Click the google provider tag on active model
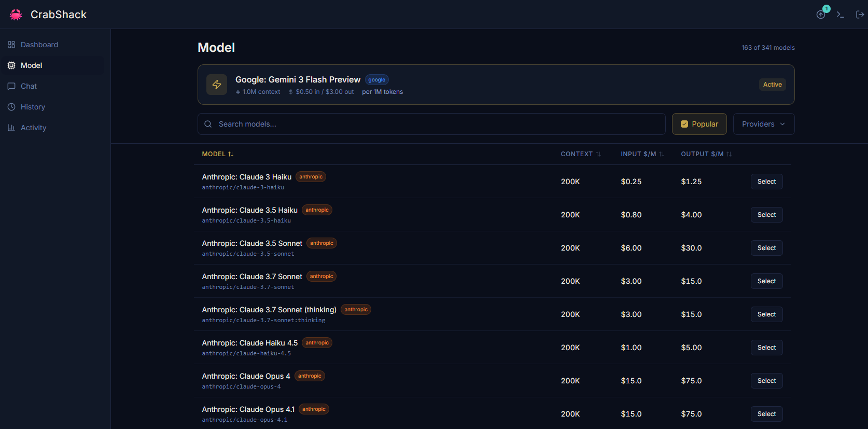 click(x=377, y=80)
